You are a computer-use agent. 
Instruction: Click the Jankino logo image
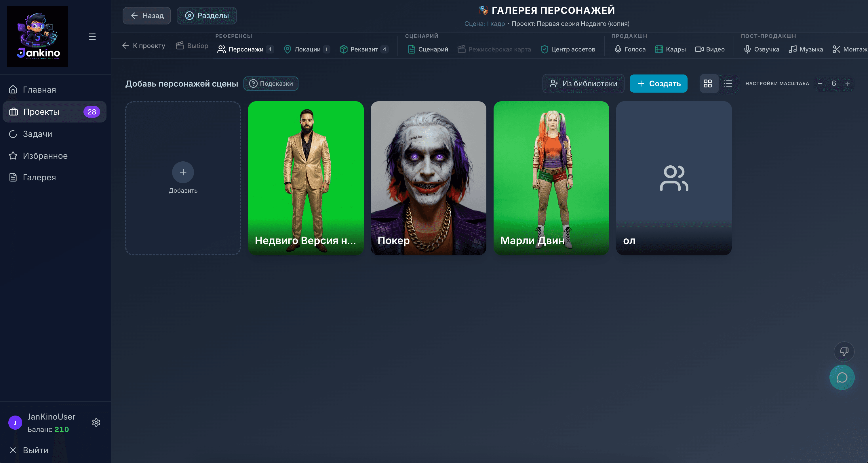click(37, 36)
